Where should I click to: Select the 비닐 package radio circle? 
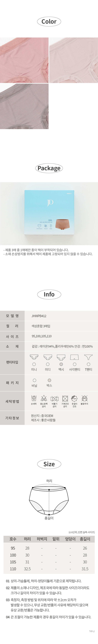pyautogui.click(x=35, y=380)
